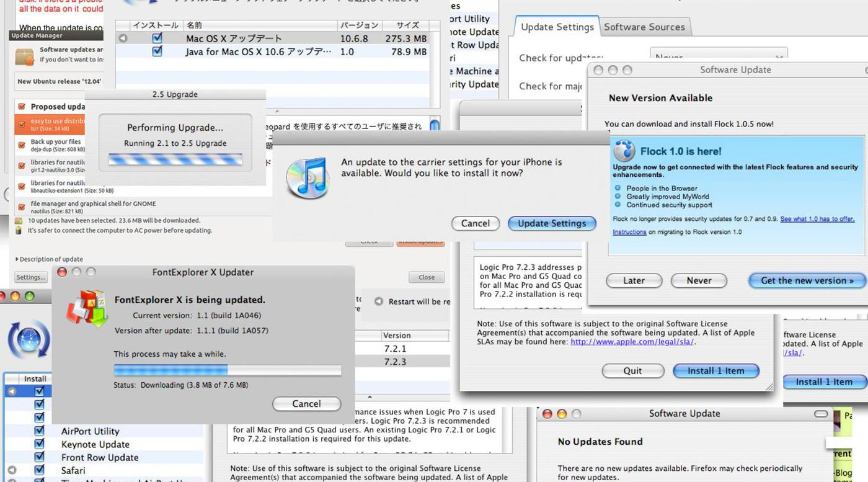Select the 'Keynote Update' row
Screen dimensions: 868x482
[95, 444]
